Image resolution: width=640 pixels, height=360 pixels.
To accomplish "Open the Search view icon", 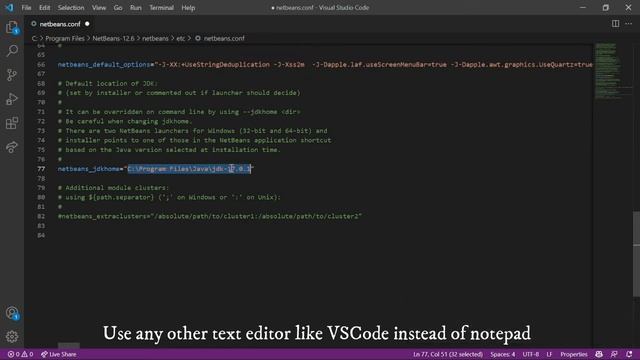I will pyautogui.click(x=12, y=51).
